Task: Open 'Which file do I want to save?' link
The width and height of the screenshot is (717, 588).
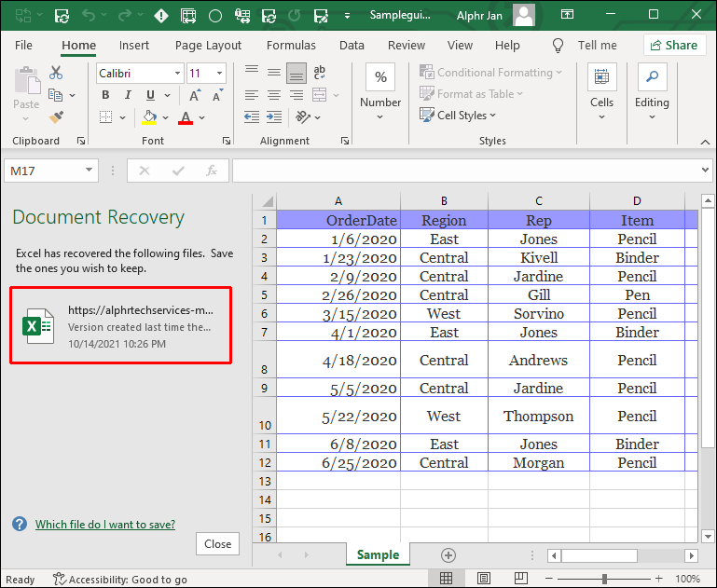Action: (x=104, y=525)
